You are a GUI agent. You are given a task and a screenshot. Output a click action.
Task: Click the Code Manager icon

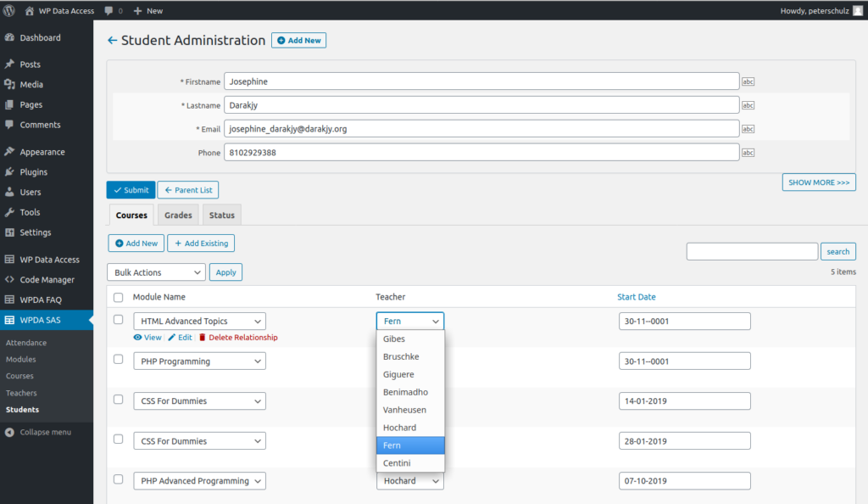[x=9, y=280]
